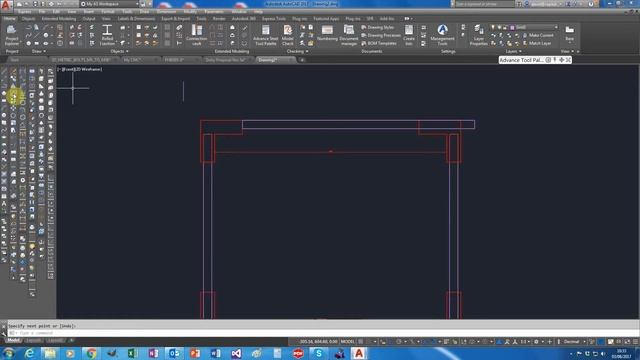This screenshot has width=640, height=360.
Task: Click Drawing Styles
Action: (x=378, y=27)
